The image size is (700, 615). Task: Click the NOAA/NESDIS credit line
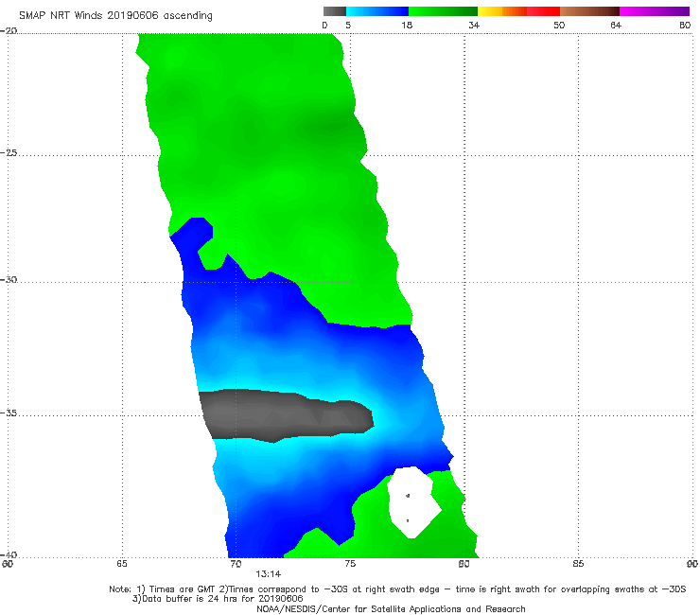coord(391,609)
